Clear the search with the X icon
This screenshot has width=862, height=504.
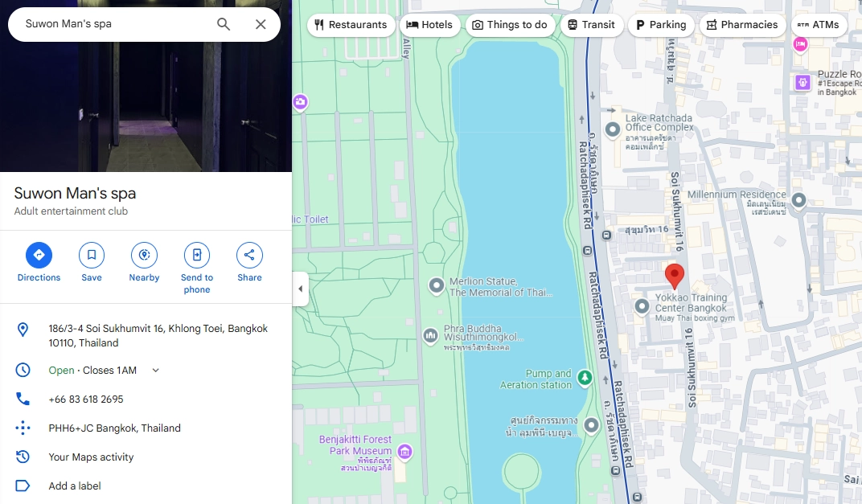tap(261, 24)
